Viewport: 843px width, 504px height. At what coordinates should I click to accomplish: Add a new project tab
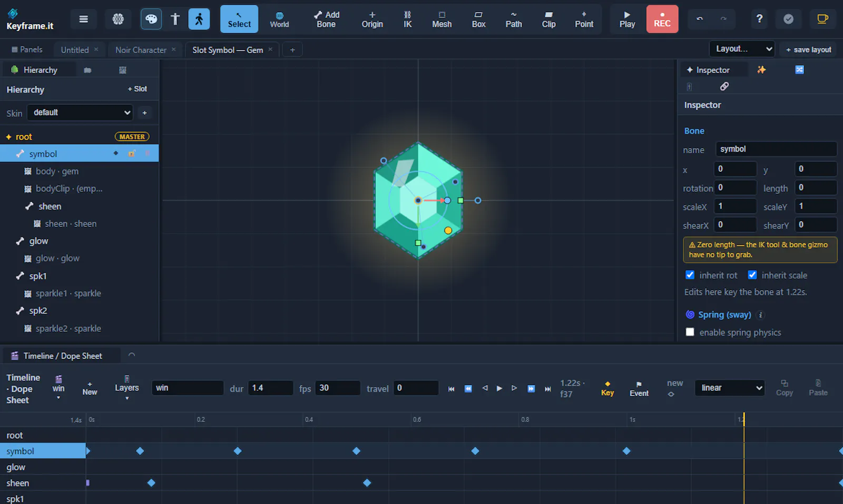pos(292,50)
